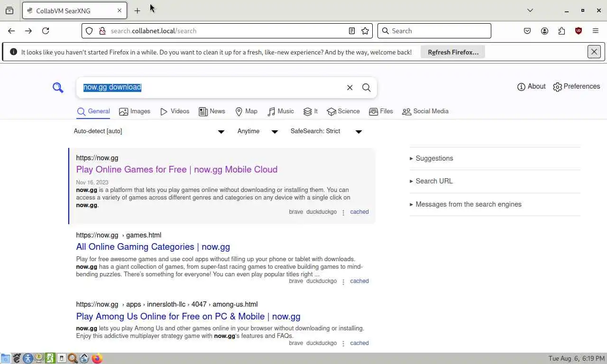Open the Firefox account icon
The height and width of the screenshot is (364, 607).
coord(544,31)
